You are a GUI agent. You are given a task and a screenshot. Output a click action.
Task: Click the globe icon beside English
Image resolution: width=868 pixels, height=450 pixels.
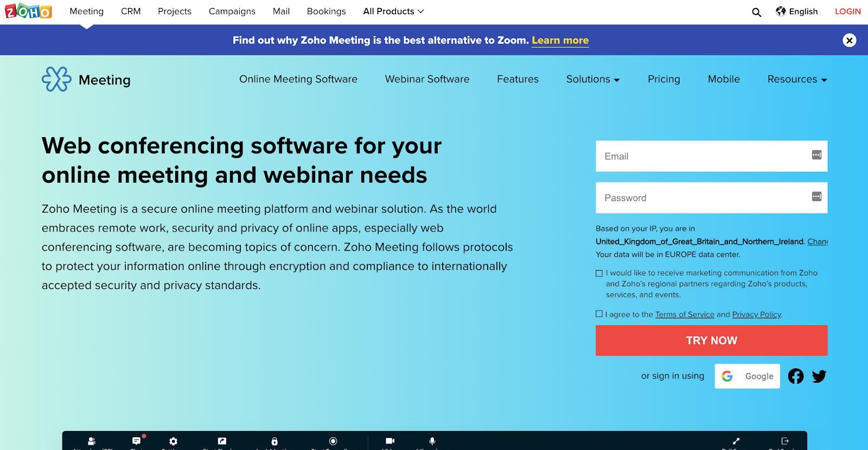[x=781, y=11]
